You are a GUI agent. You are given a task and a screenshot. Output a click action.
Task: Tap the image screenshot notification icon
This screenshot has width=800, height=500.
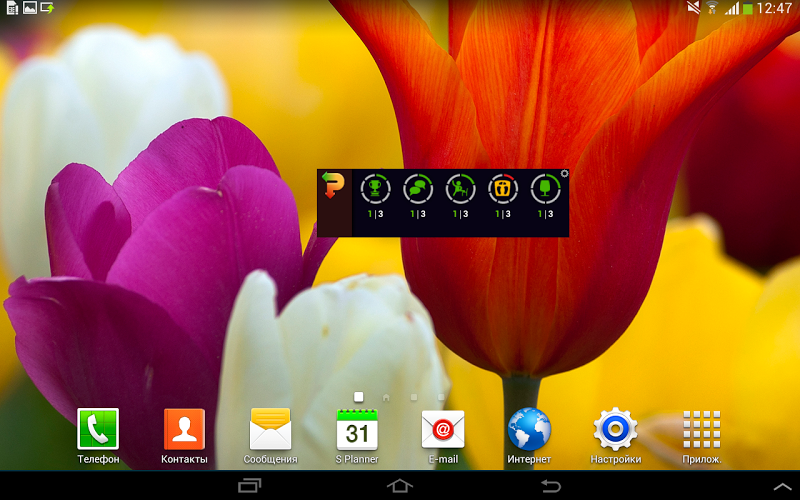pos(30,8)
